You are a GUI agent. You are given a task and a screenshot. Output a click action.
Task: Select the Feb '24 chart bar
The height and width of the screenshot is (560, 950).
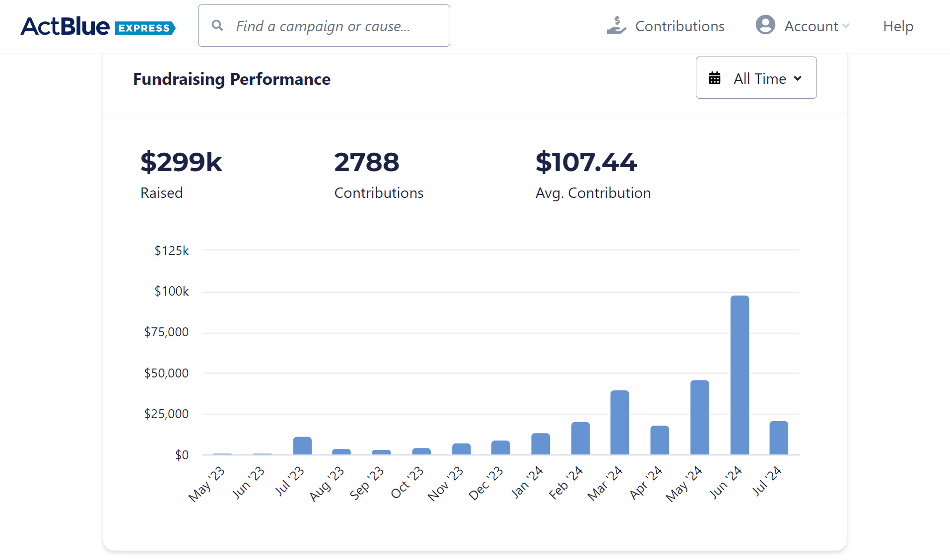580,438
